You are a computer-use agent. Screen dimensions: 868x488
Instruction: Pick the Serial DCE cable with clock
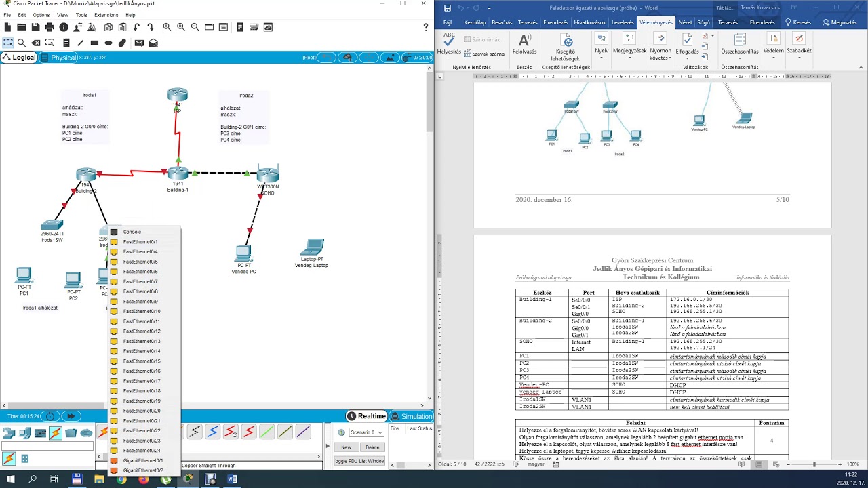tap(231, 432)
